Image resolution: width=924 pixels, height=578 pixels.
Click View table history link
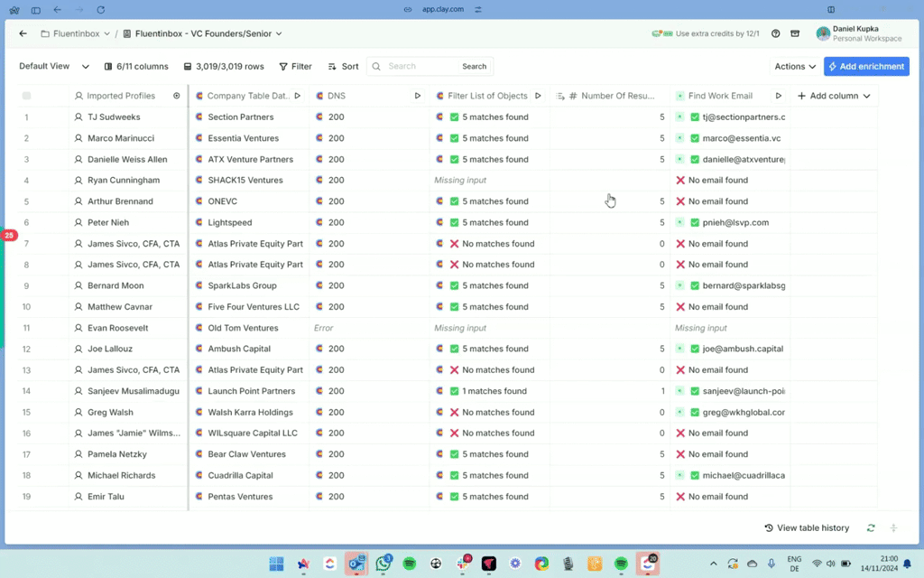(807, 528)
